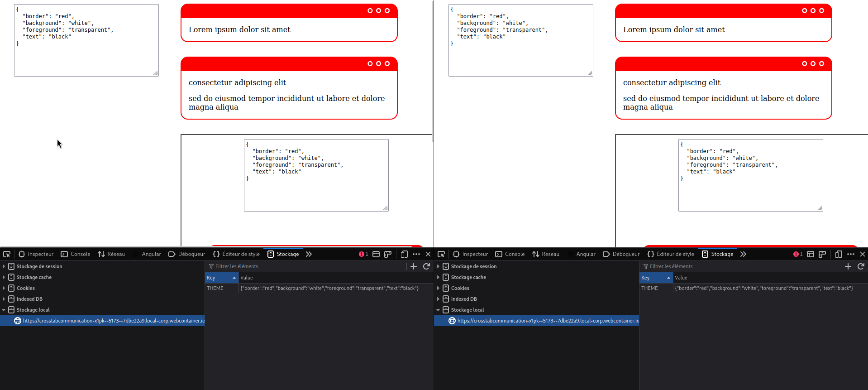This screenshot has width=868, height=390.
Task: Open Réseau tab in left DevTools
Action: point(111,254)
